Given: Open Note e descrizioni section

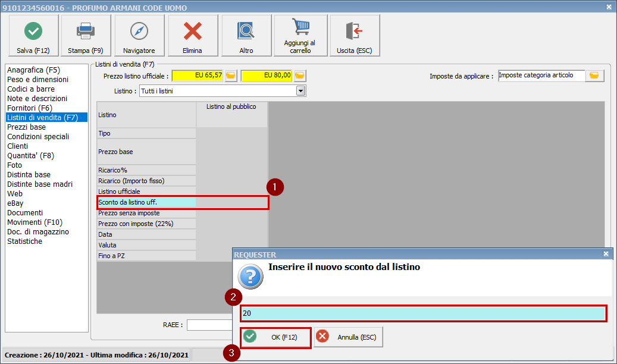Looking at the screenshot, I should [x=37, y=98].
